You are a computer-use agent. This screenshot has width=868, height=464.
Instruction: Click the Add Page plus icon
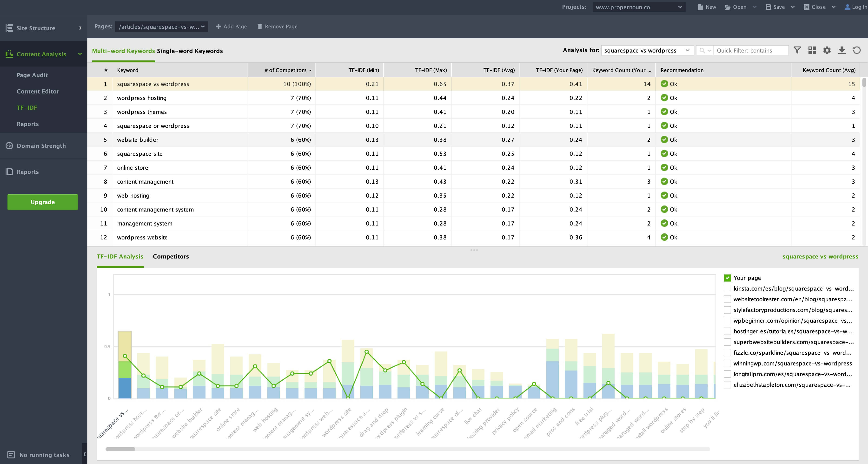pyautogui.click(x=218, y=26)
